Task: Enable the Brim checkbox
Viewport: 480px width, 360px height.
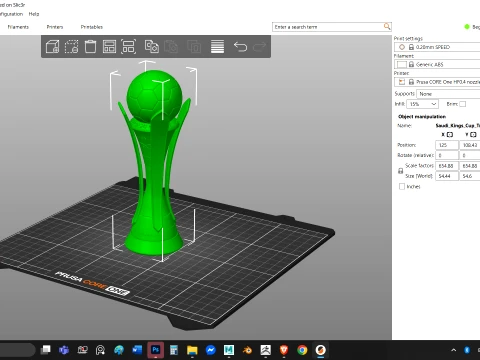Action: tap(463, 104)
